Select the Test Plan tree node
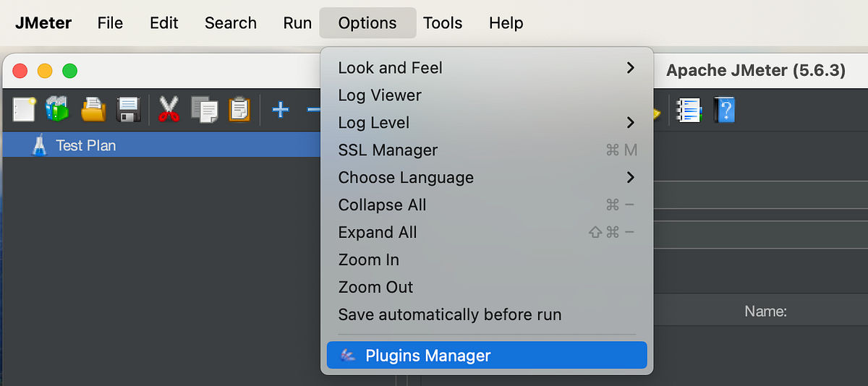The width and height of the screenshot is (868, 386). [x=85, y=145]
